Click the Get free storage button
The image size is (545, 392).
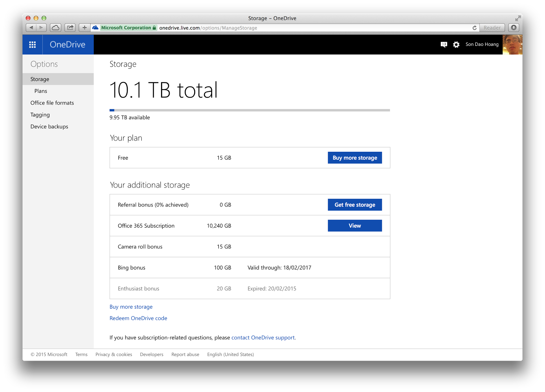[355, 205]
